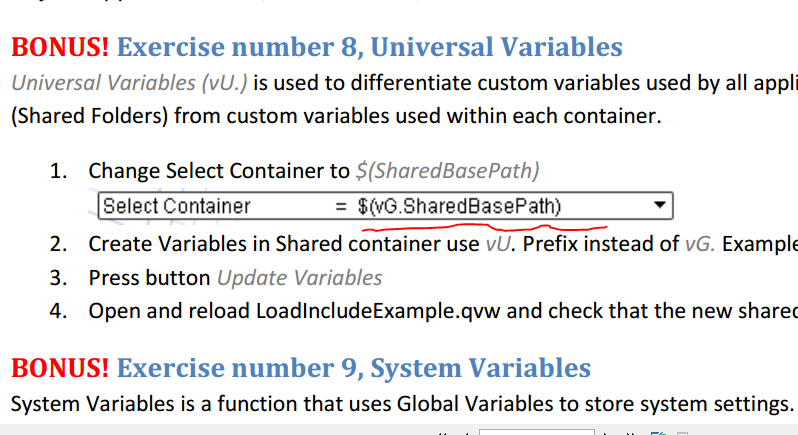Click the italic vG. text in step 2

coord(700,244)
